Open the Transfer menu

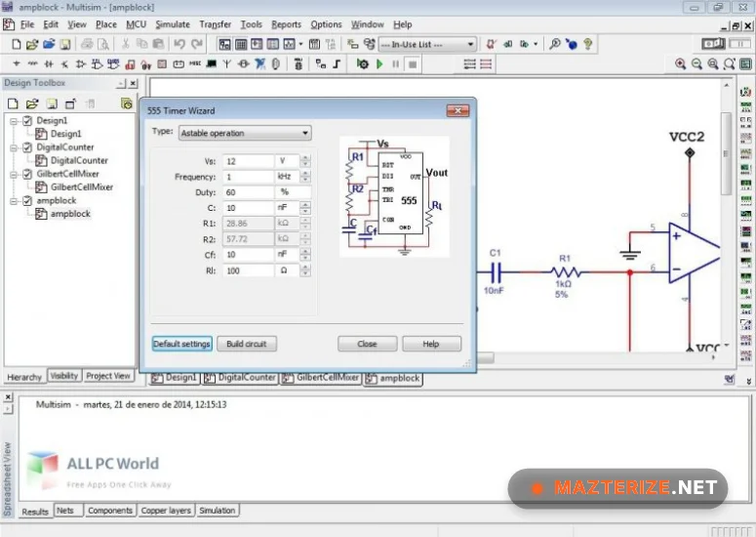[215, 24]
